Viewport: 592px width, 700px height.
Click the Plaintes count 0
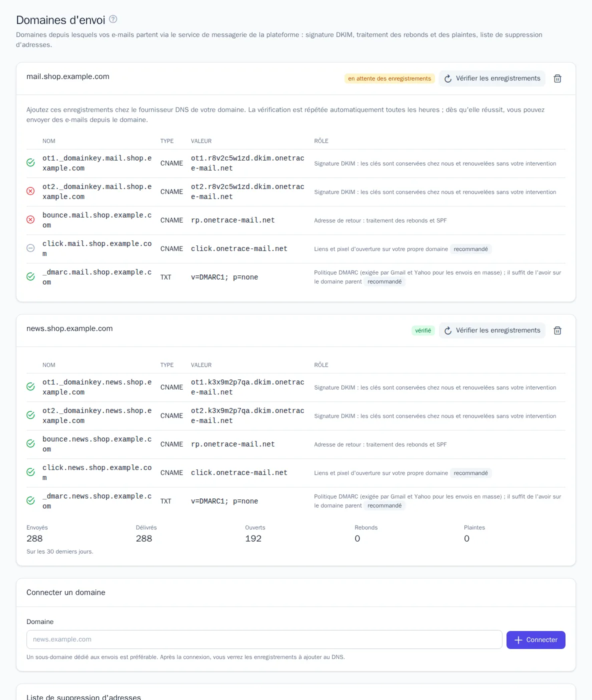(467, 538)
